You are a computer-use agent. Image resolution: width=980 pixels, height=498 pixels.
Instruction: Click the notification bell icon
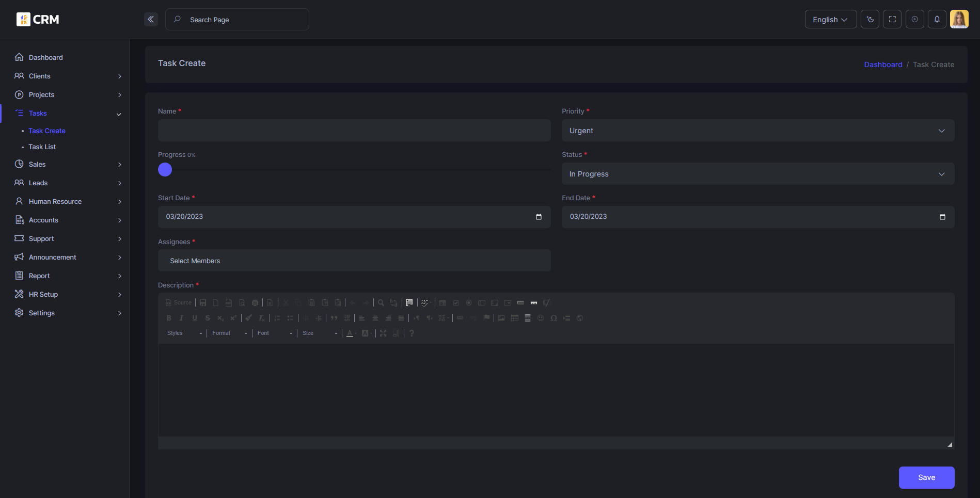tap(937, 20)
